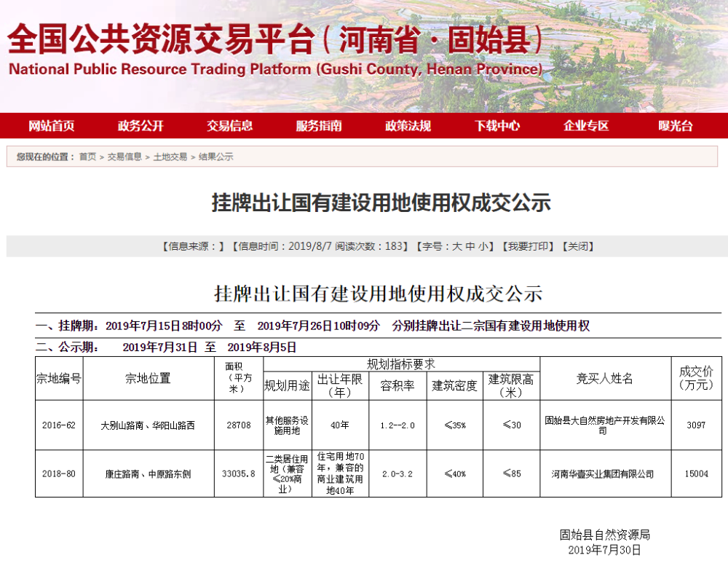Click the 出让年限(年) column header
Image resolution: width=728 pixels, height=566 pixels.
340,385
